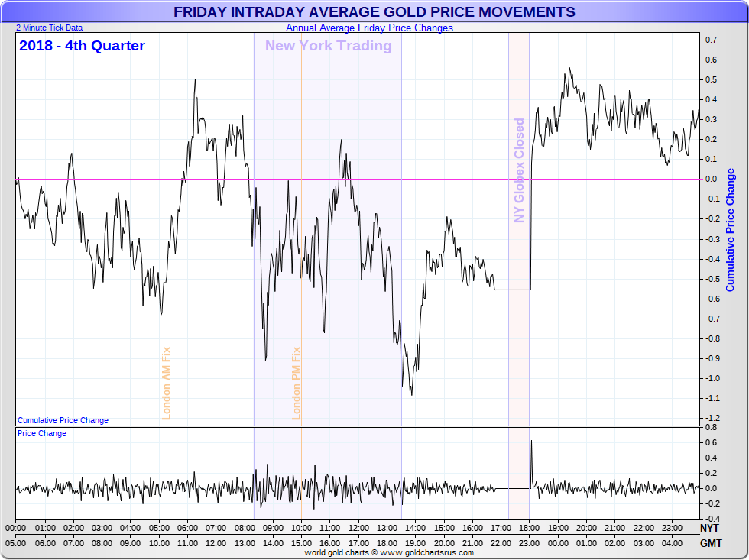The height and width of the screenshot is (560, 749).
Task: Click the 'Price Change' label in the lower chart
Action: coord(42,433)
